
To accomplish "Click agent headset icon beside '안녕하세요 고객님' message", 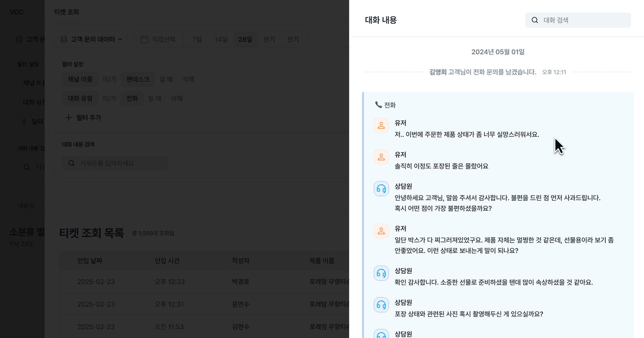I will (x=381, y=189).
